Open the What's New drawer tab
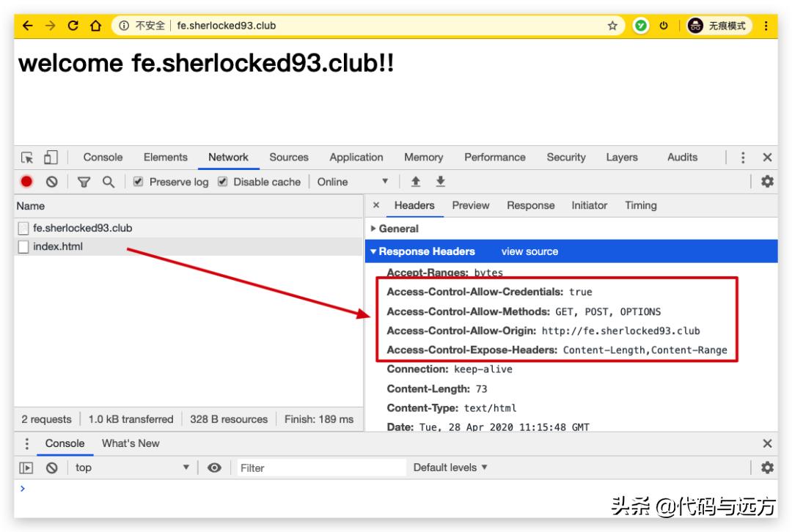The height and width of the screenshot is (532, 792). pos(131,443)
